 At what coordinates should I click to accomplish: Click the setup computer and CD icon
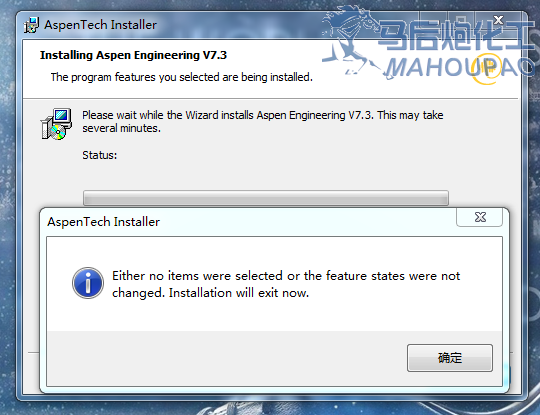click(56, 124)
